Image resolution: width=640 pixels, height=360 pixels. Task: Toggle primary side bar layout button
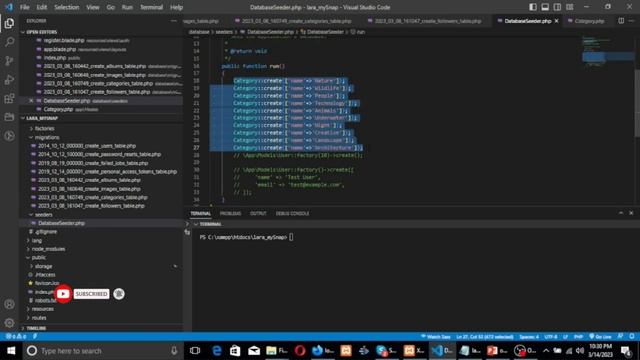(x=533, y=7)
